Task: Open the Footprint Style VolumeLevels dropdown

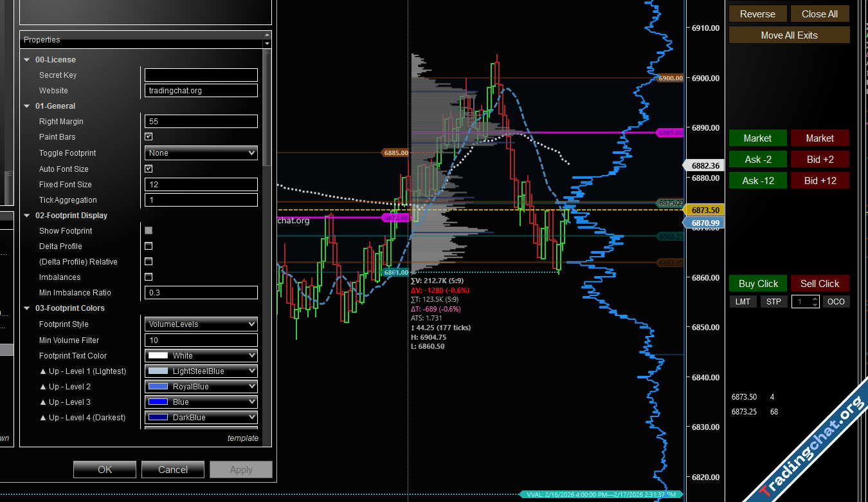Action: tap(201, 324)
